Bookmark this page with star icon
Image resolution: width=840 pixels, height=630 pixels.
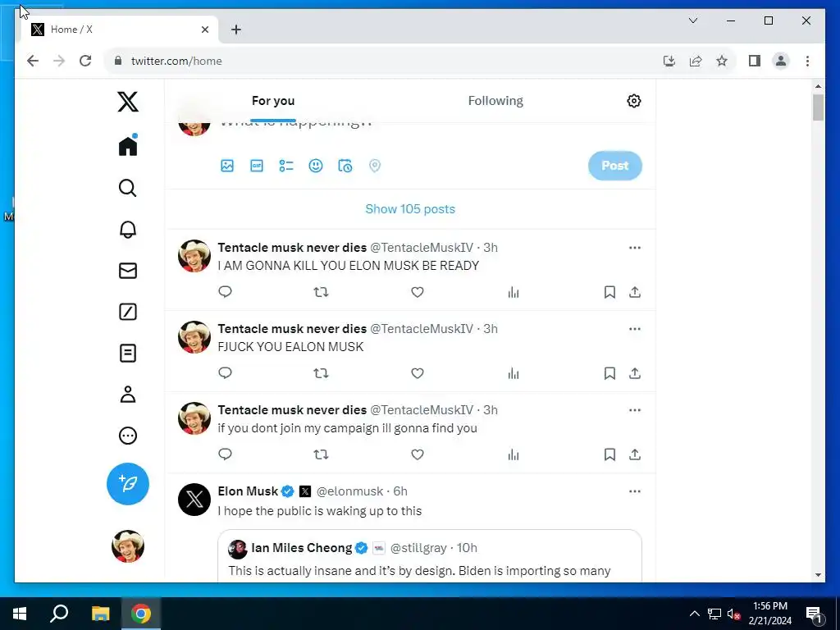[722, 61]
